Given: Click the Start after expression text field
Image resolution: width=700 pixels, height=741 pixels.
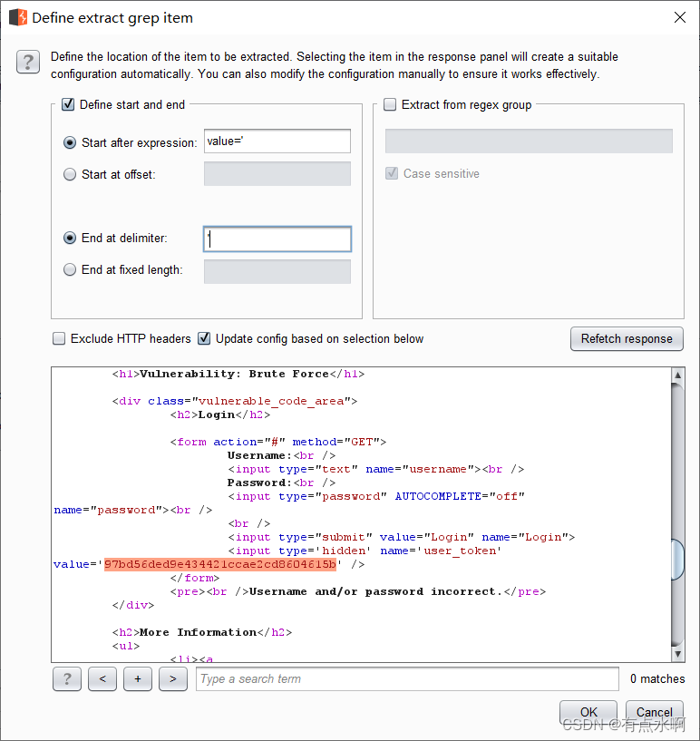Looking at the screenshot, I should [x=277, y=141].
